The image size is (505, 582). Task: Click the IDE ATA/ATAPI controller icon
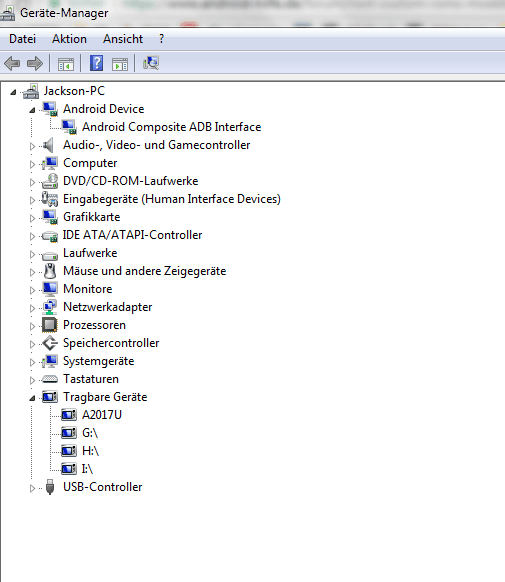pos(50,236)
